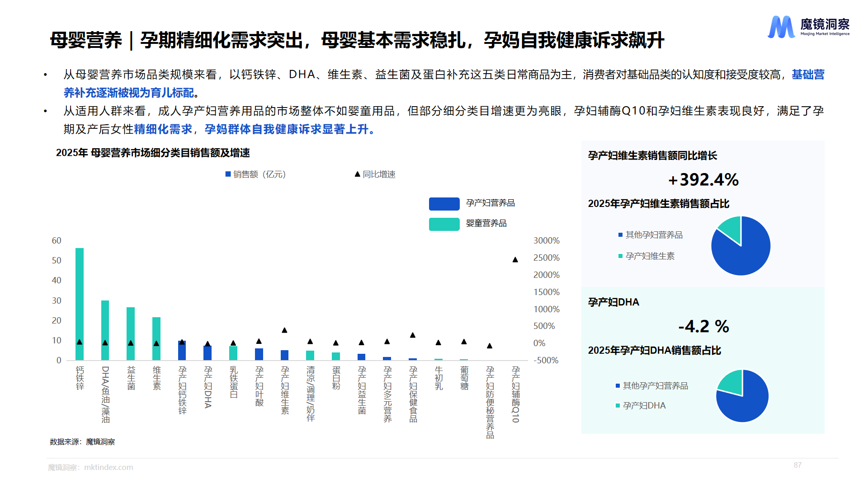Click the 数据来源：魔镜洞察 source note
Image resolution: width=868 pixels, height=488 pixels.
82,442
